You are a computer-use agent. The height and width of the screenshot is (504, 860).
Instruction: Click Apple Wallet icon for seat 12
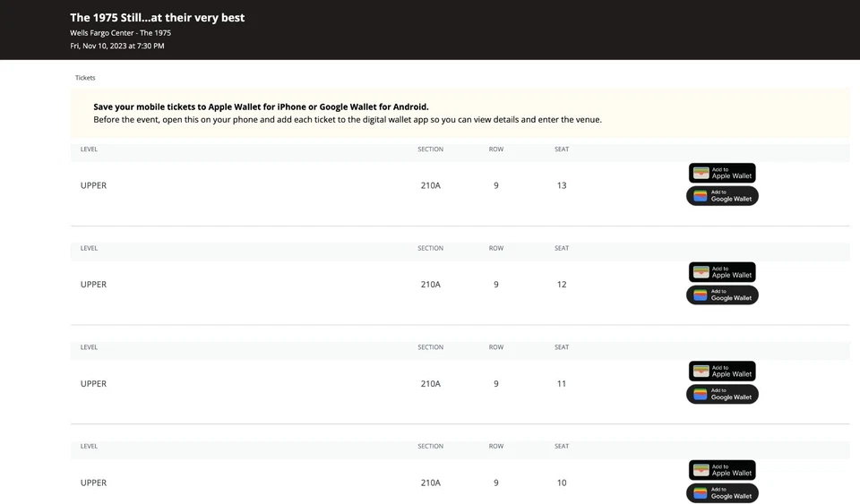coord(701,272)
